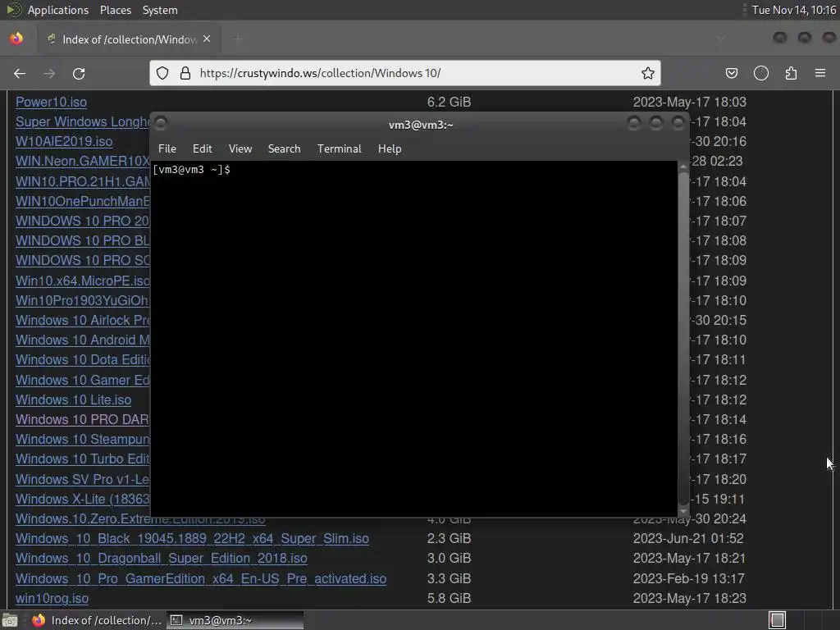Open the tracking protection shield icon
The height and width of the screenshot is (630, 840).
coord(162,73)
